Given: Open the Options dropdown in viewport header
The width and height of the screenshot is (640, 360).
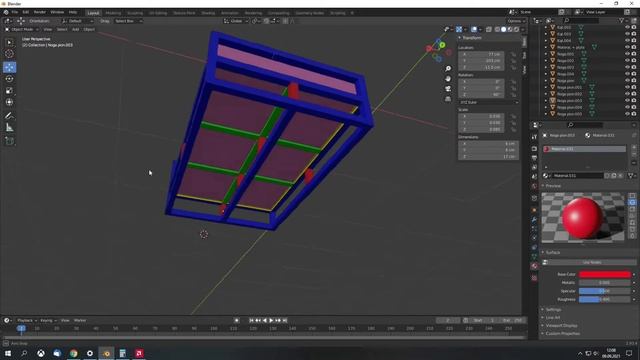Looking at the screenshot, I should click(516, 21).
